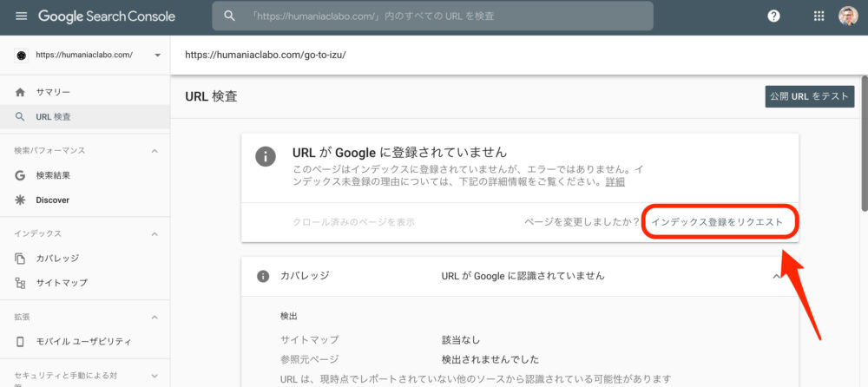Click the inspected URL go-to-izu text

[x=266, y=55]
